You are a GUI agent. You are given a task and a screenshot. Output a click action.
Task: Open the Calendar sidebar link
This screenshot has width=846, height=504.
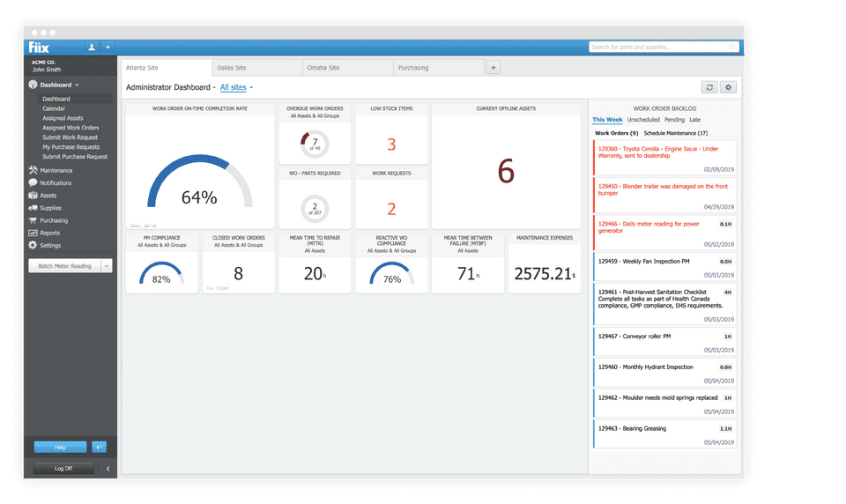pyautogui.click(x=54, y=108)
